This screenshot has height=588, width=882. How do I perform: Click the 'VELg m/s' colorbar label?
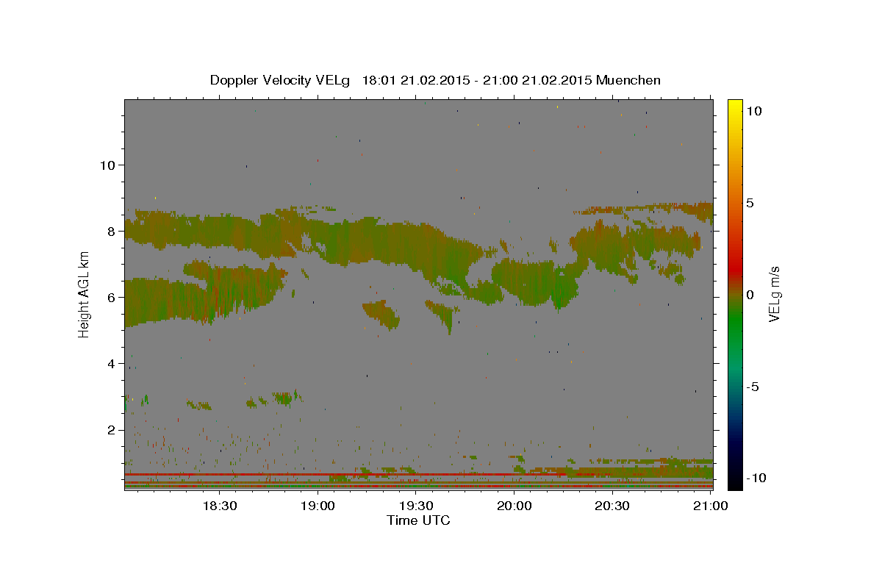(x=774, y=294)
